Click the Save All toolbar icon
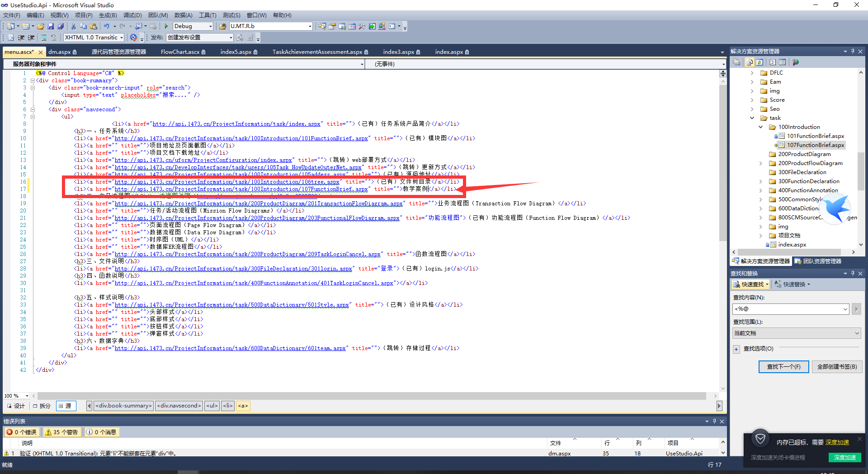Screen dimensions: 868x474 pyautogui.click(x=60, y=26)
